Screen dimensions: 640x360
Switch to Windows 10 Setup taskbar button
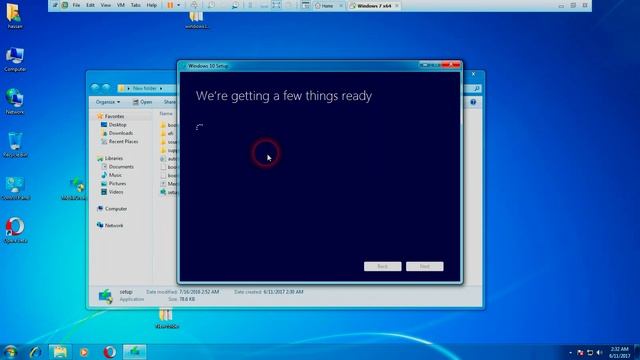tap(134, 352)
